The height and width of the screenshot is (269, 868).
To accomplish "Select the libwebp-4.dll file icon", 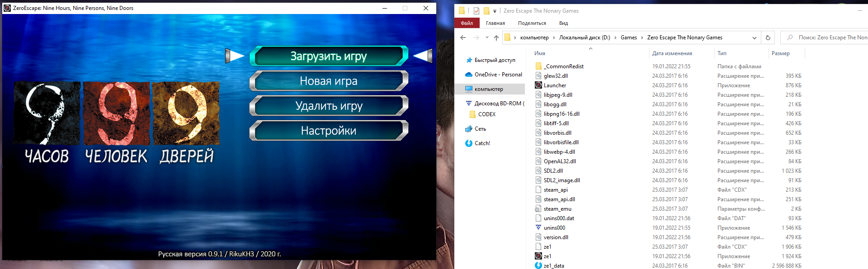I will [538, 152].
